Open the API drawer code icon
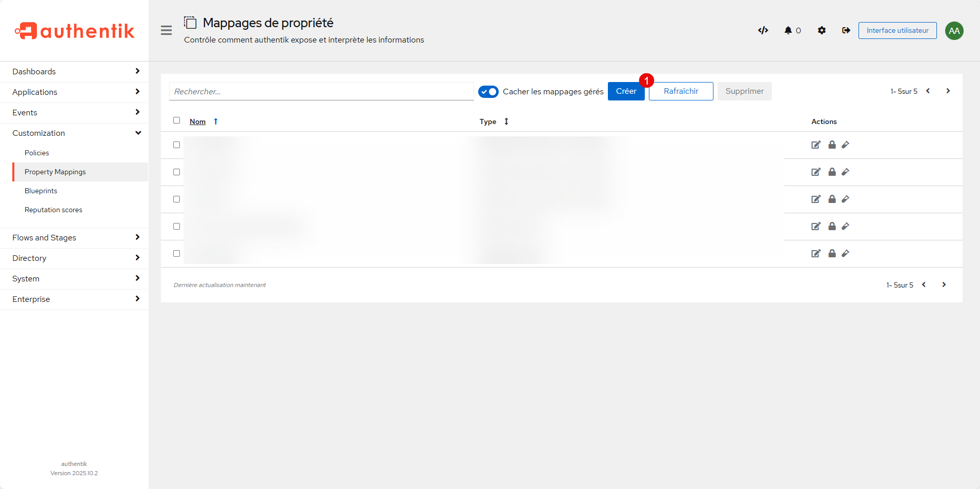Screen dimensions: 980x489 point(763,31)
